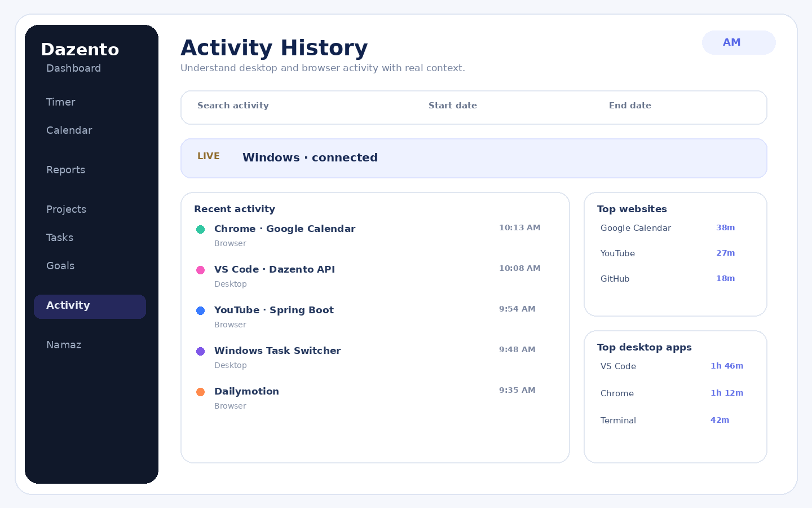The image size is (812, 508).
Task: Click the Dazento logo title
Action: pos(80,50)
